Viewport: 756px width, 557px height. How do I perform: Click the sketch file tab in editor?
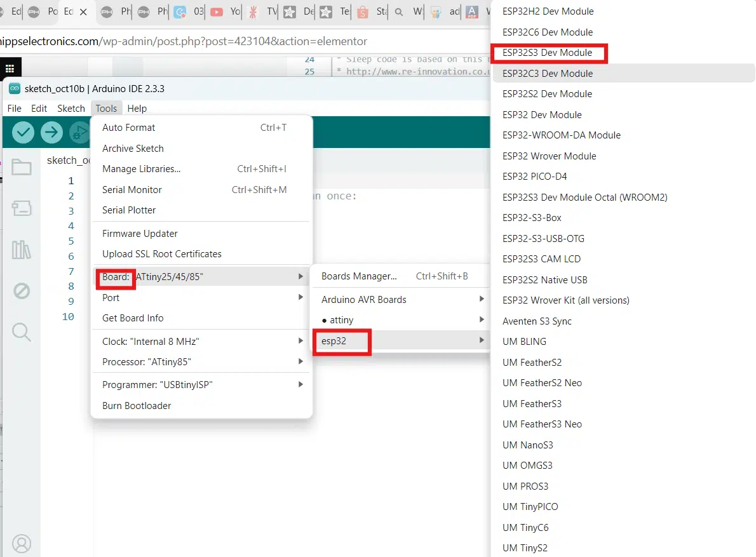[x=68, y=161]
